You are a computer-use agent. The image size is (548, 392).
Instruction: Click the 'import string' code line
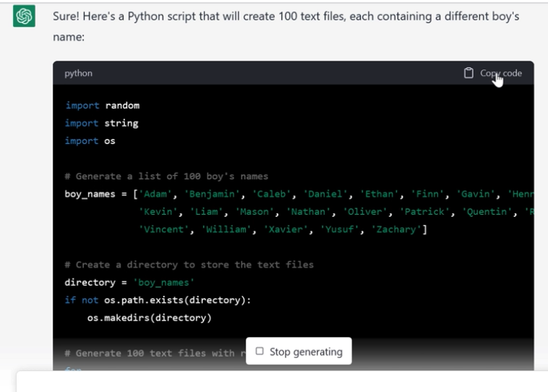coord(101,123)
